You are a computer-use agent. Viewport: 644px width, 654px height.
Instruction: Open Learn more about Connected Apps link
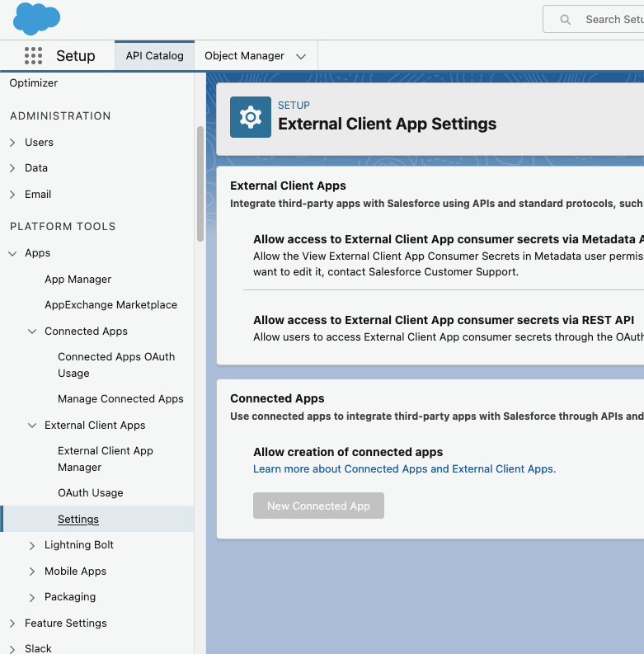[404, 469]
